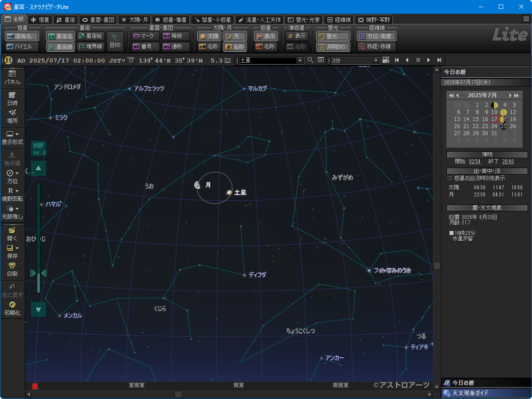Open the 土星 object search dropdown

(x=301, y=60)
